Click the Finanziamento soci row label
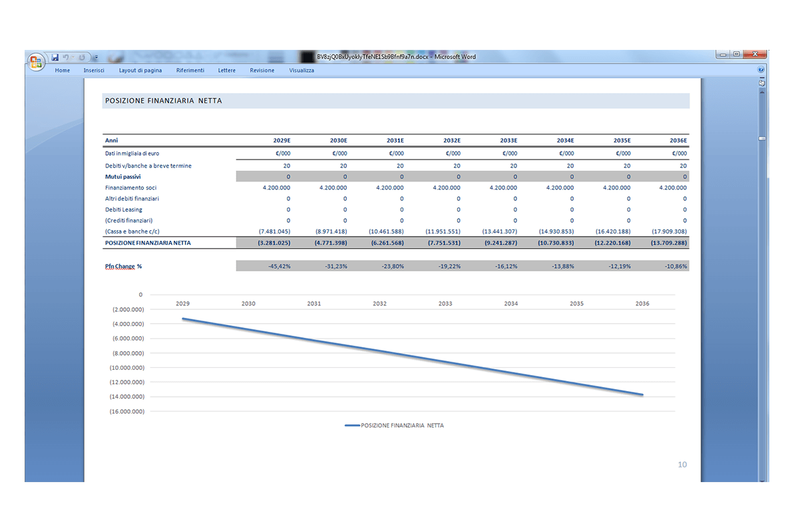 130,188
